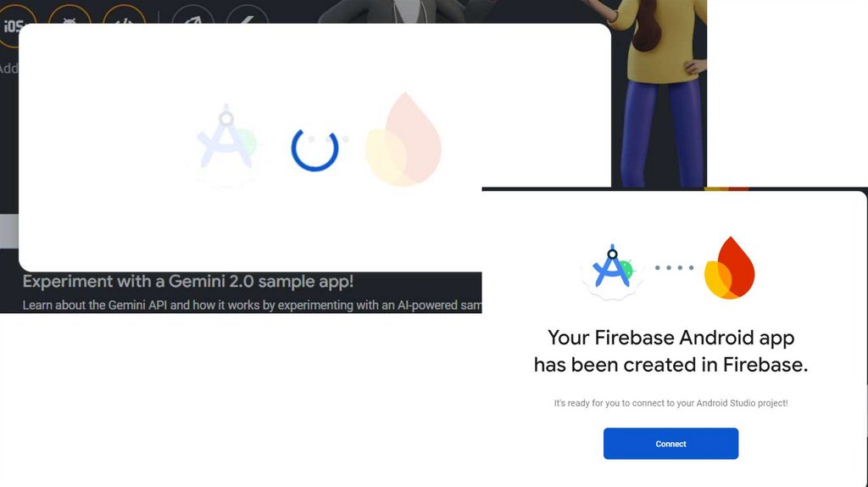Click the ready to connect subtitle text
This screenshot has width=868, height=487.
pos(670,403)
